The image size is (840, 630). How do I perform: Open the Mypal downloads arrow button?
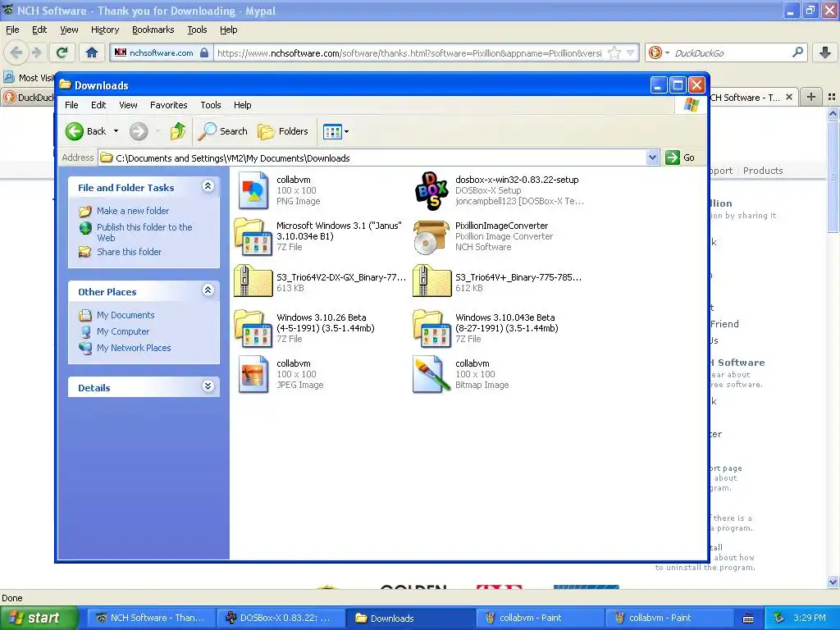pyautogui.click(x=825, y=52)
